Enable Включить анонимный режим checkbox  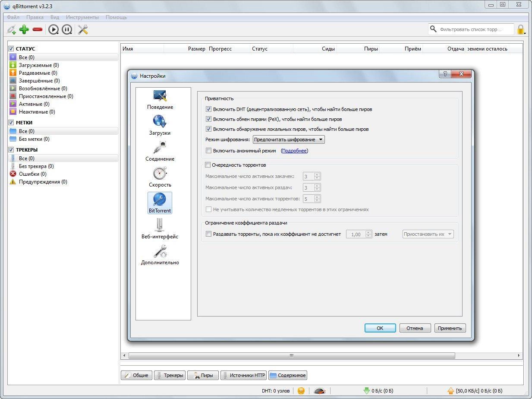point(209,151)
